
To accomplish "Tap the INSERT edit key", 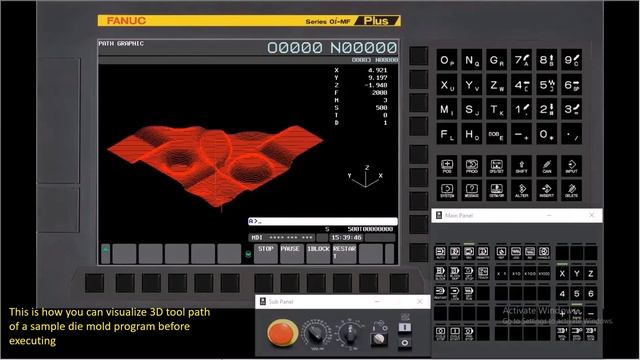I will click(547, 191).
